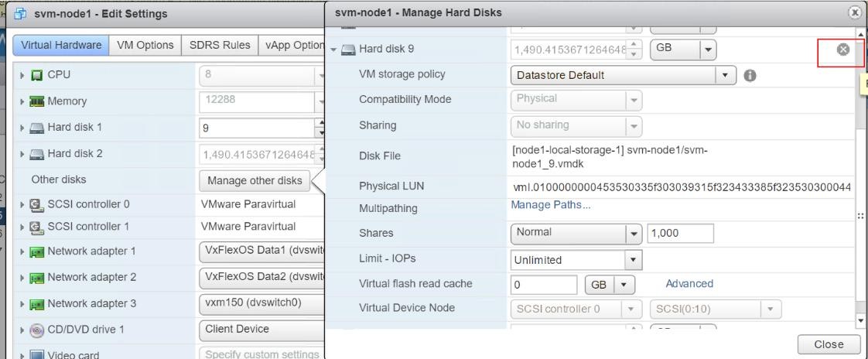
Task: Click the VM storage policy info icon
Action: tap(748, 76)
